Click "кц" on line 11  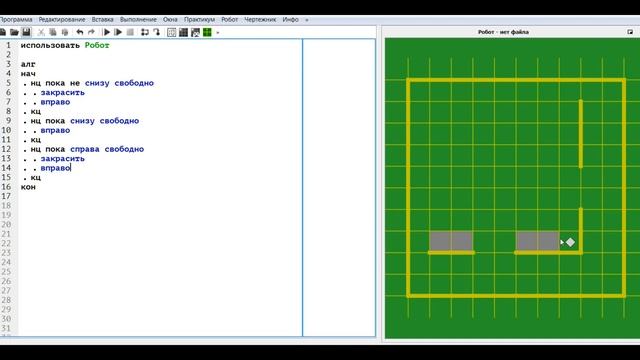(36, 140)
